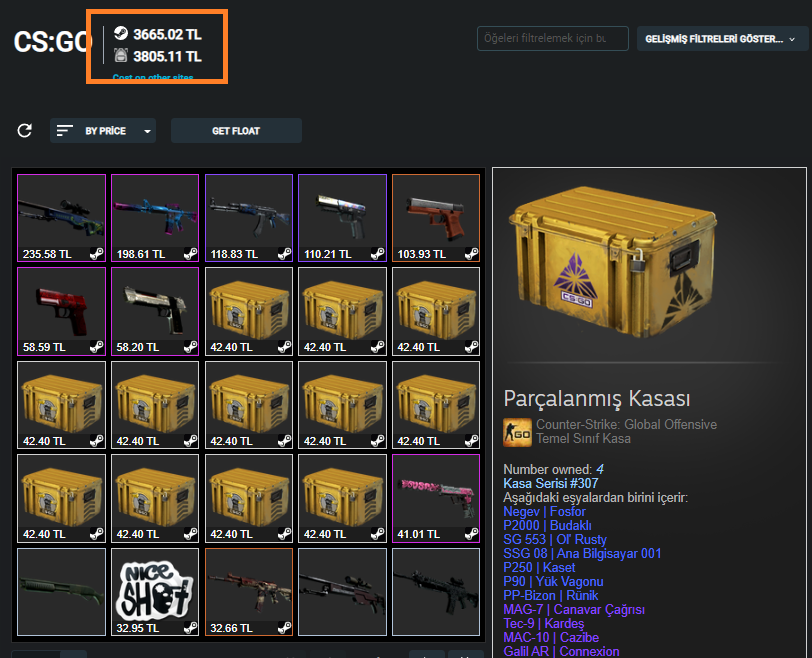Image resolution: width=812 pixels, height=658 pixels.
Task: Click the refresh inventory icon
Action: (24, 130)
